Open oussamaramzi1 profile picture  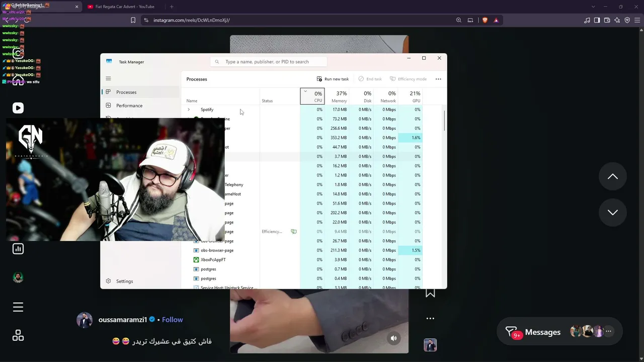point(85,320)
